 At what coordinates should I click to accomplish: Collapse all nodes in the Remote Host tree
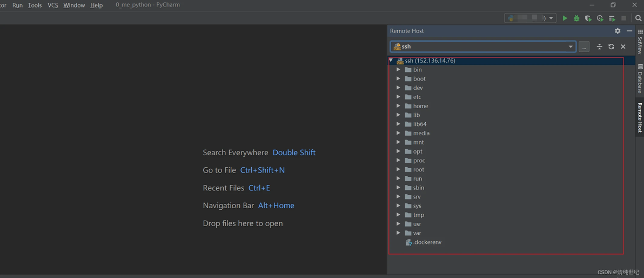pos(599,47)
